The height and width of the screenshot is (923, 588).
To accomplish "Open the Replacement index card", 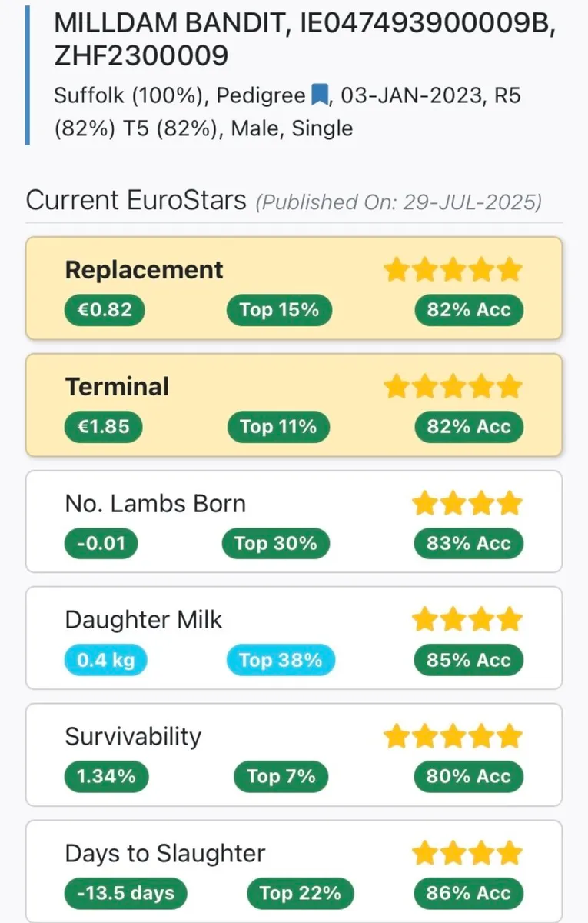I will pos(294,288).
